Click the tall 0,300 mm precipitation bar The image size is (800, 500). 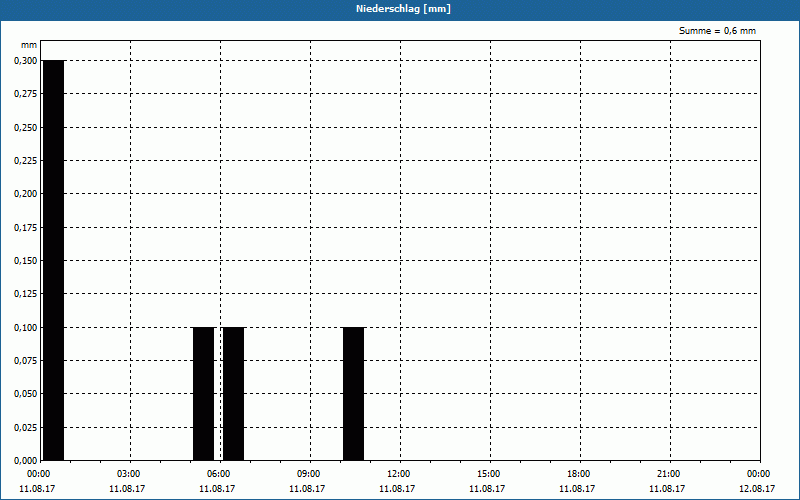(x=54, y=260)
